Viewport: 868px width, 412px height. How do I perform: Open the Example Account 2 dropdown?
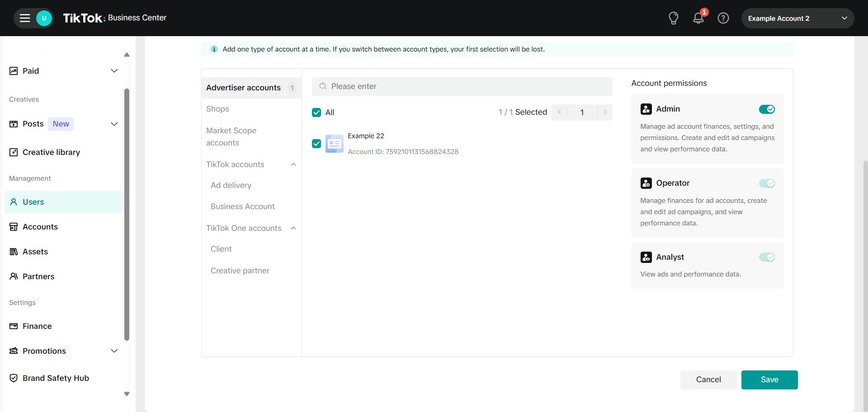(x=797, y=19)
